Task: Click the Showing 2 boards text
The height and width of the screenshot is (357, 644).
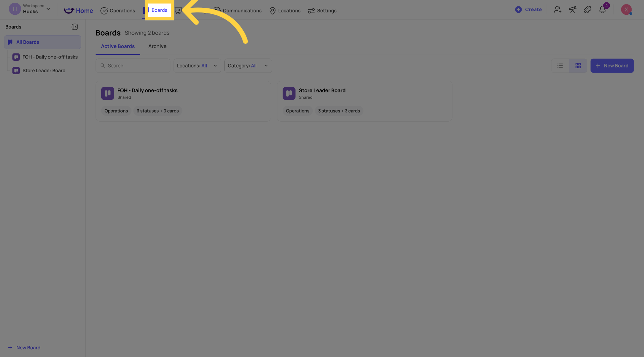Action: coord(147,33)
